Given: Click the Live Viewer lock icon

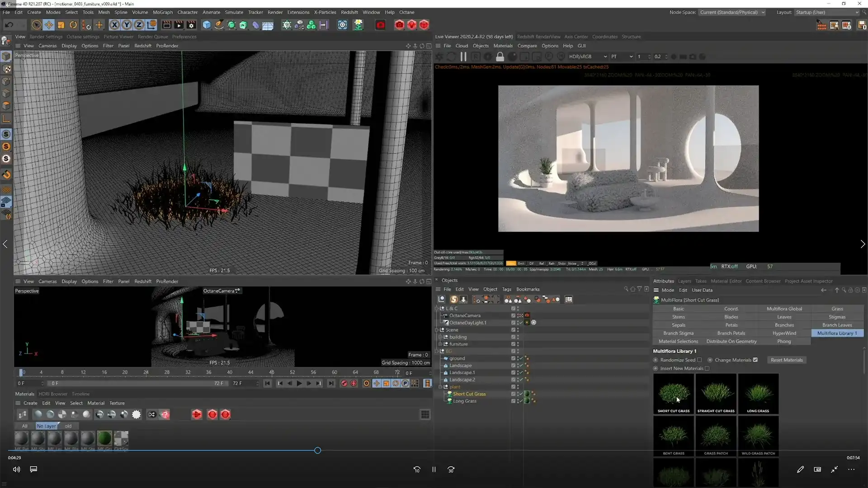Looking at the screenshot, I should point(500,56).
